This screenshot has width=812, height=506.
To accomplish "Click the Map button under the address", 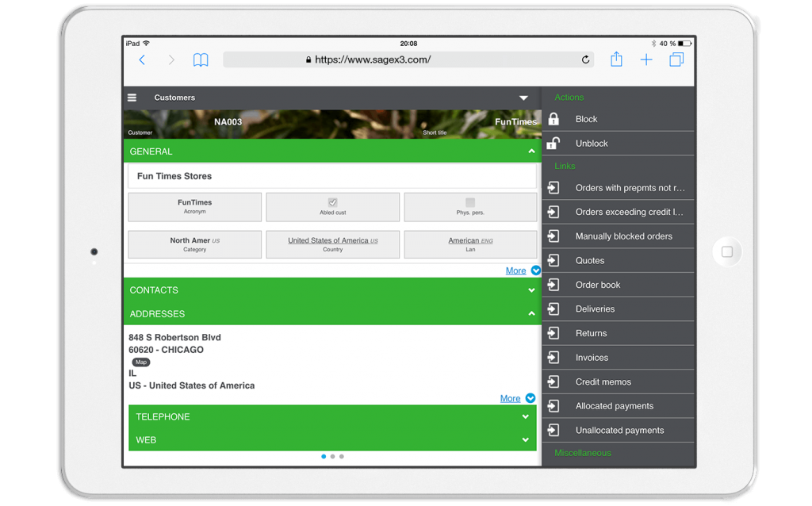I will coord(140,362).
